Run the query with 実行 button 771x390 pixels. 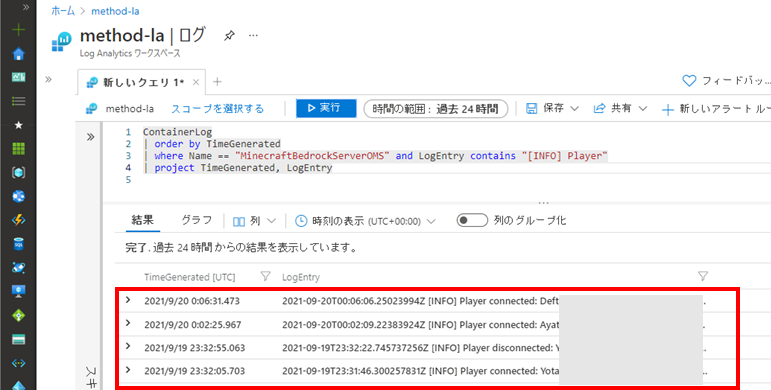coord(326,108)
